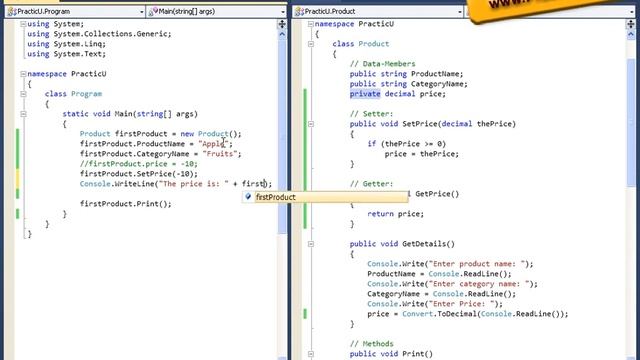The height and width of the screenshot is (360, 640).
Task: Click the // Setter: comment
Action: point(371,114)
